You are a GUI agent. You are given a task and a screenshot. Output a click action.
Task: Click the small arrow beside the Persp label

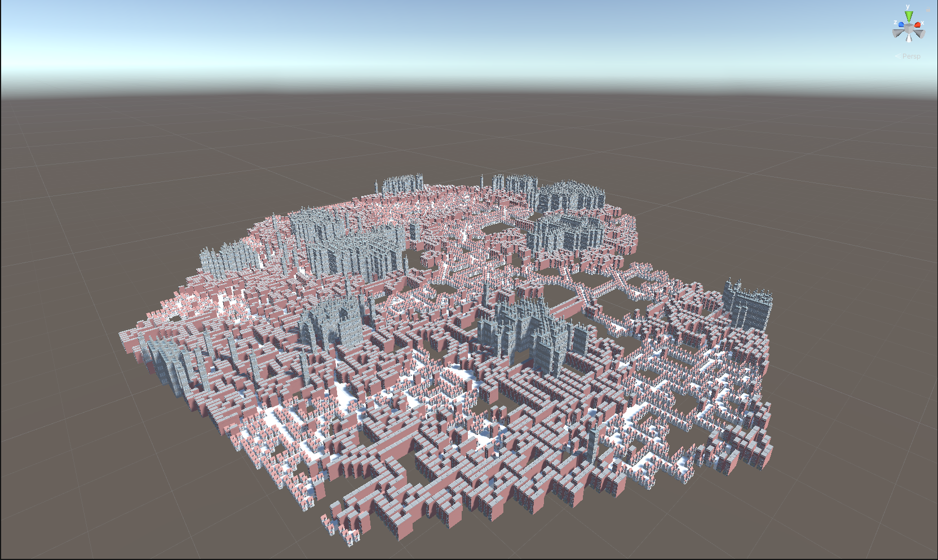point(898,56)
